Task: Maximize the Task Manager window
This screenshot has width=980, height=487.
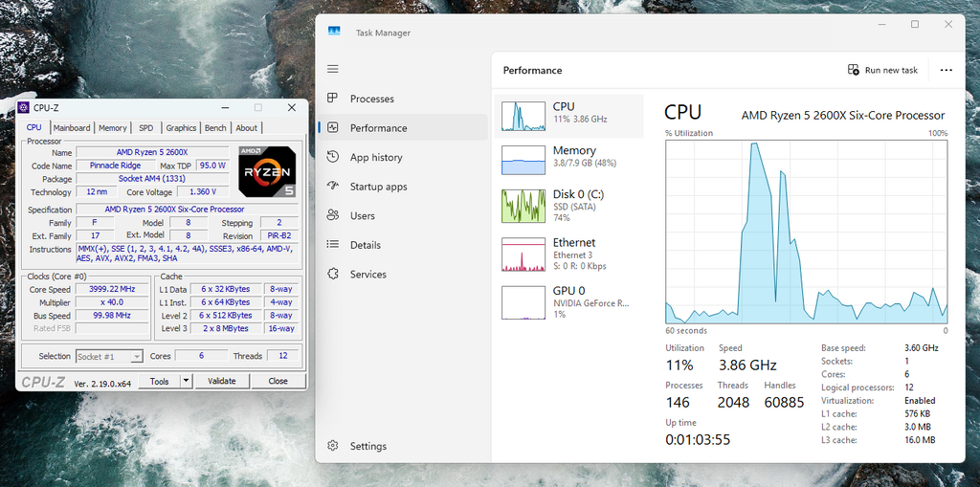Action: pyautogui.click(x=914, y=24)
